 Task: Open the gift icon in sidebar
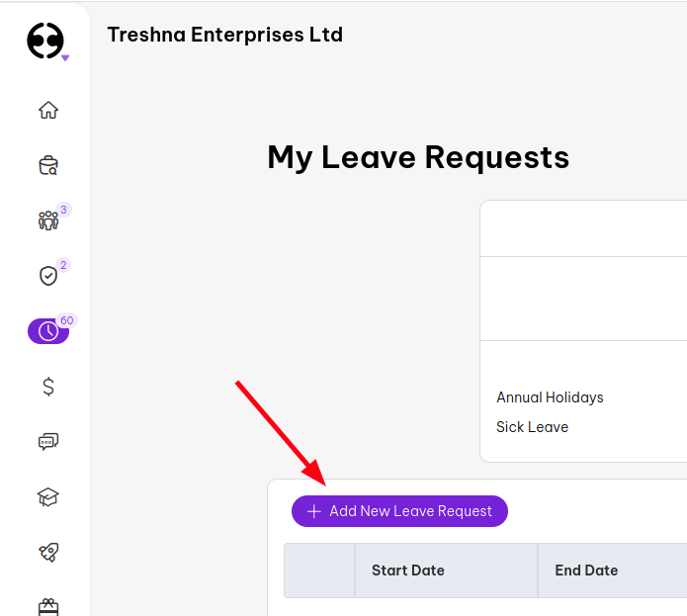pos(47,605)
